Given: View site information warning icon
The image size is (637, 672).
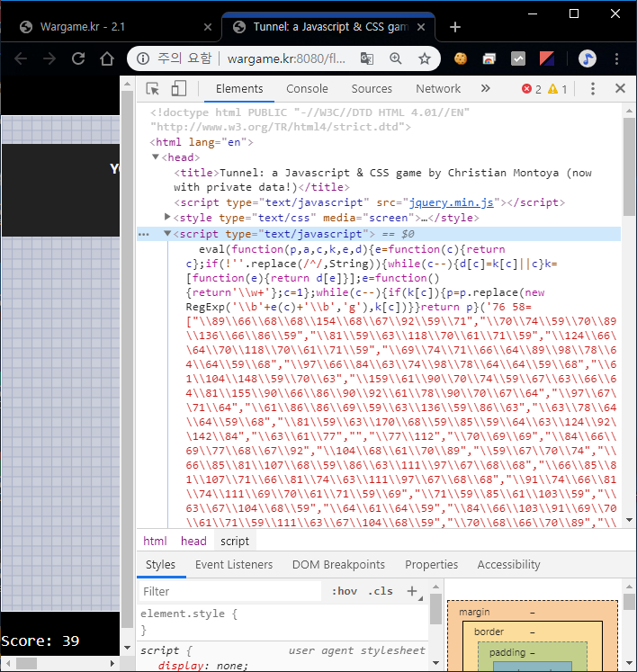Looking at the screenshot, I should point(143,58).
